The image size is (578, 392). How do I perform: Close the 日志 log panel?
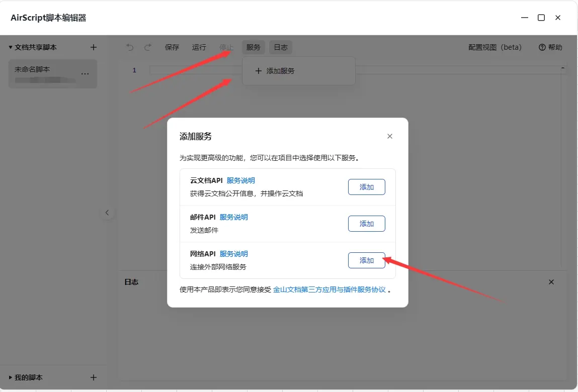pos(551,282)
